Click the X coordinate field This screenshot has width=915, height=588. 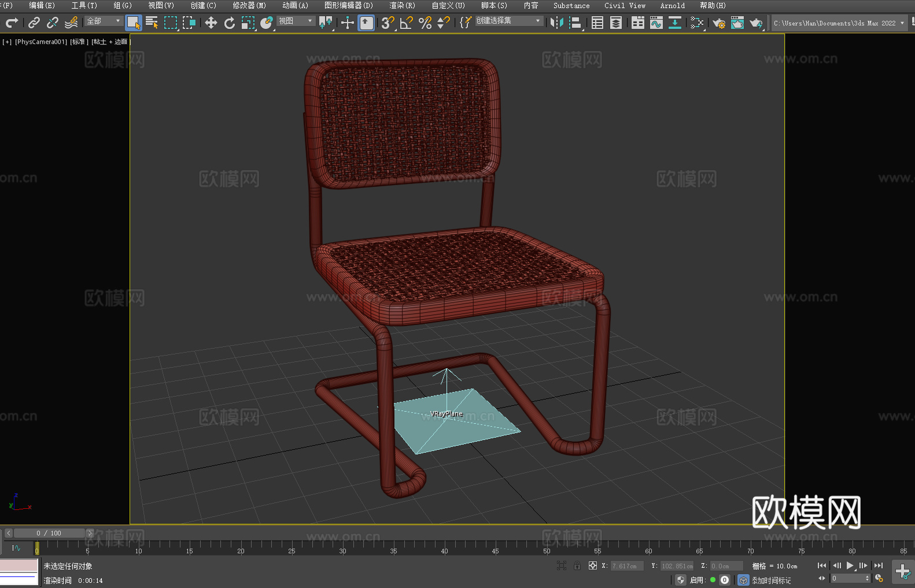[x=627, y=566]
